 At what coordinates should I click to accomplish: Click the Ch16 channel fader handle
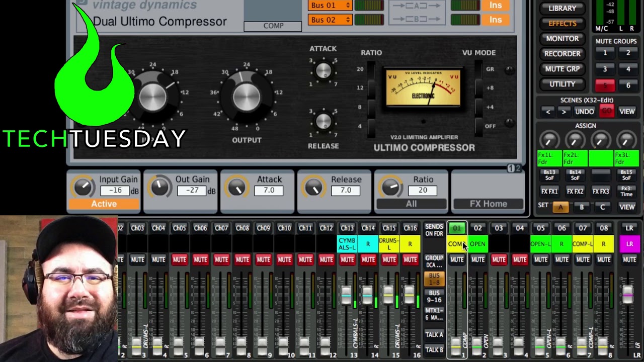pyautogui.click(x=409, y=295)
